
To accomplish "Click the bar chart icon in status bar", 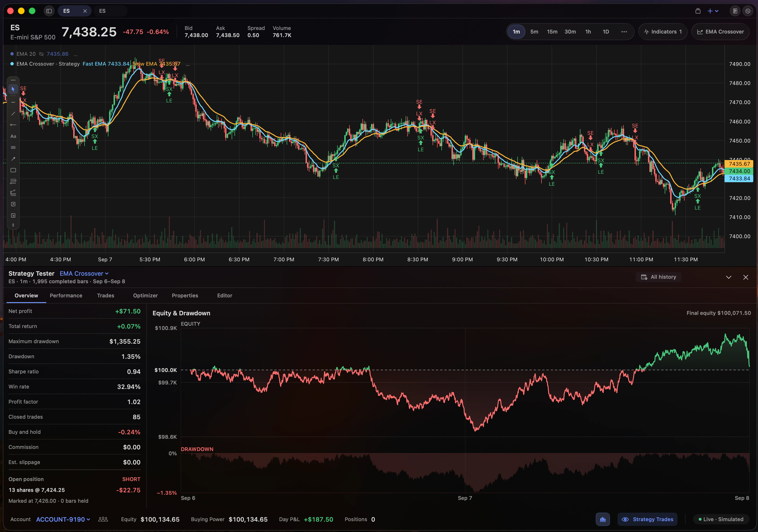I will (603, 519).
